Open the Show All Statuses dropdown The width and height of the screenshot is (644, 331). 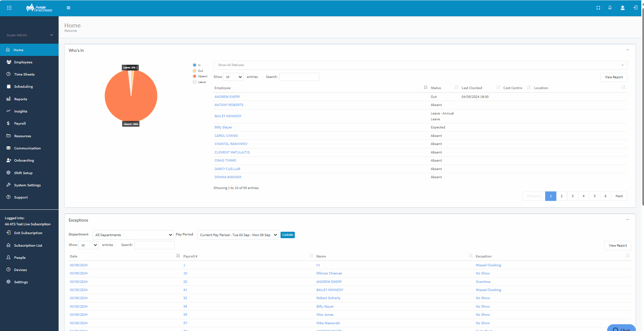420,65
